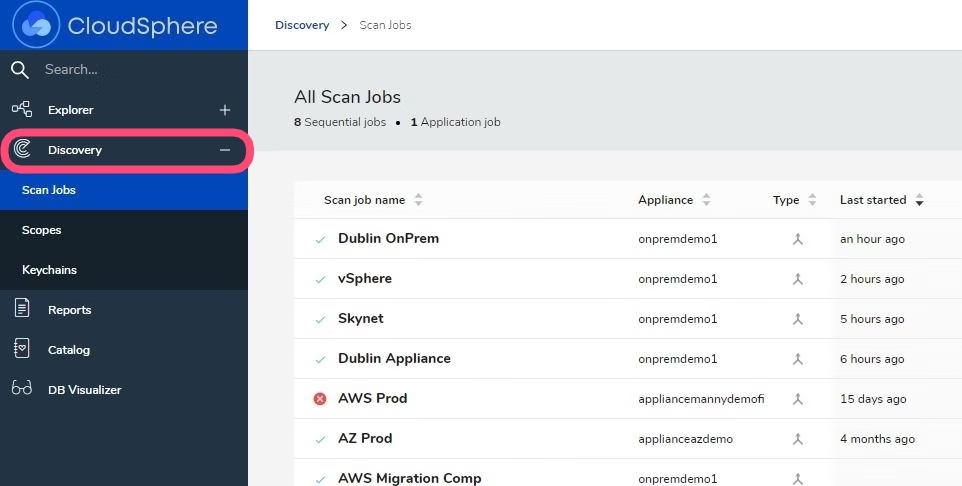The height and width of the screenshot is (486, 962).
Task: Click '4 months ago' last started cell
Action: (877, 439)
